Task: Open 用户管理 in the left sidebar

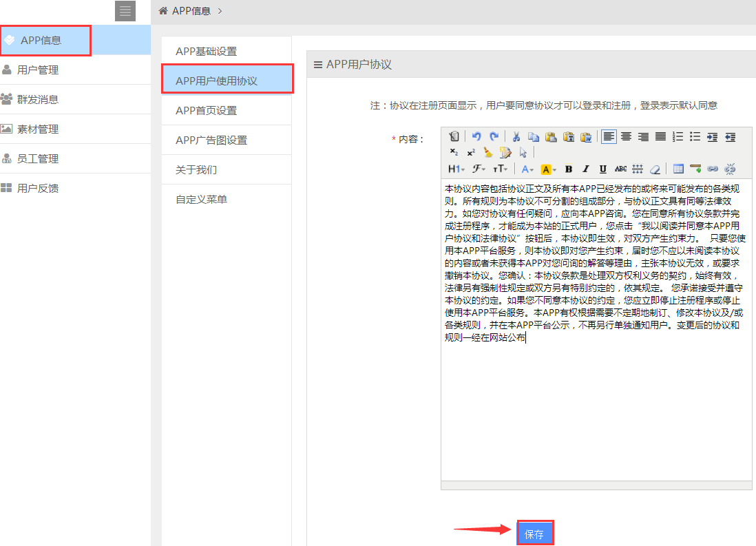Action: (75, 70)
